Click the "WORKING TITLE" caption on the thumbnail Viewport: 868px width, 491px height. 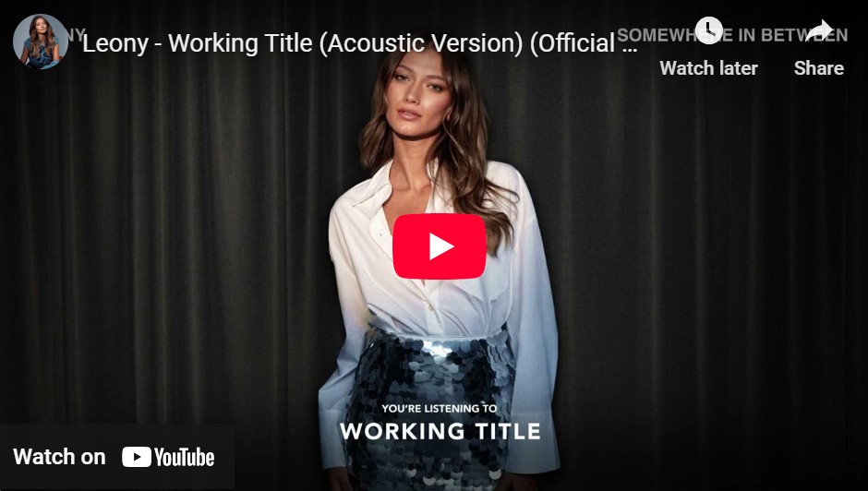coord(440,431)
